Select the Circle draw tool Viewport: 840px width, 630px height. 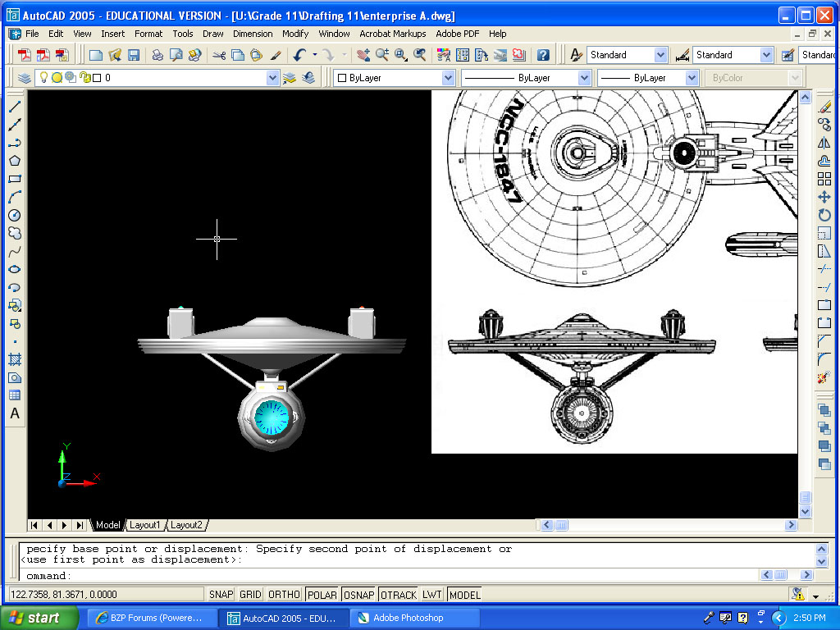(x=15, y=216)
